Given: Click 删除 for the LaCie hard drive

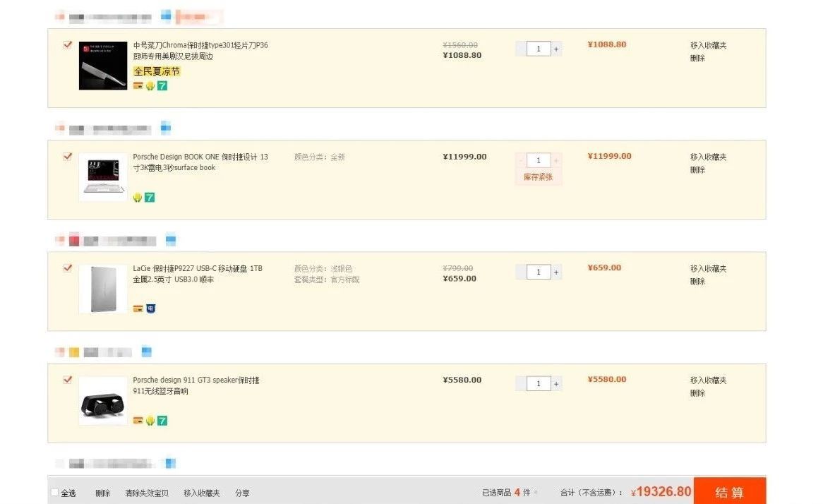Looking at the screenshot, I should tap(697, 281).
